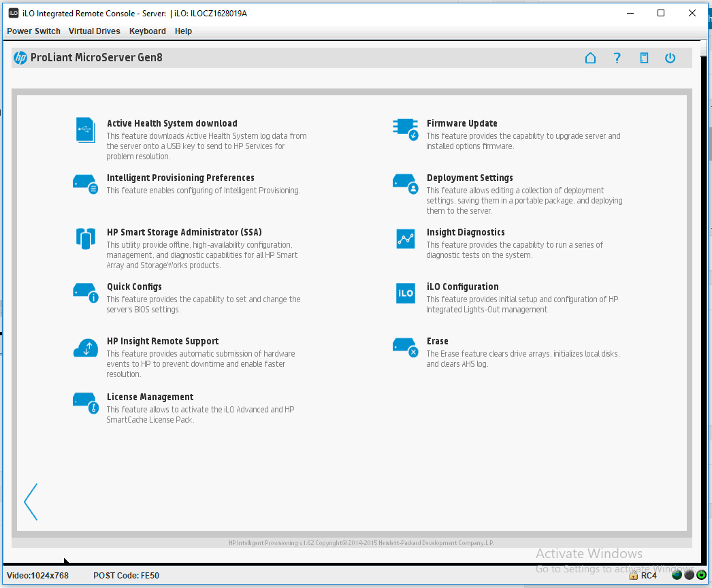Screen dimensions: 712x588
Task: Click the globe status indicator in status bar
Action: click(677, 575)
